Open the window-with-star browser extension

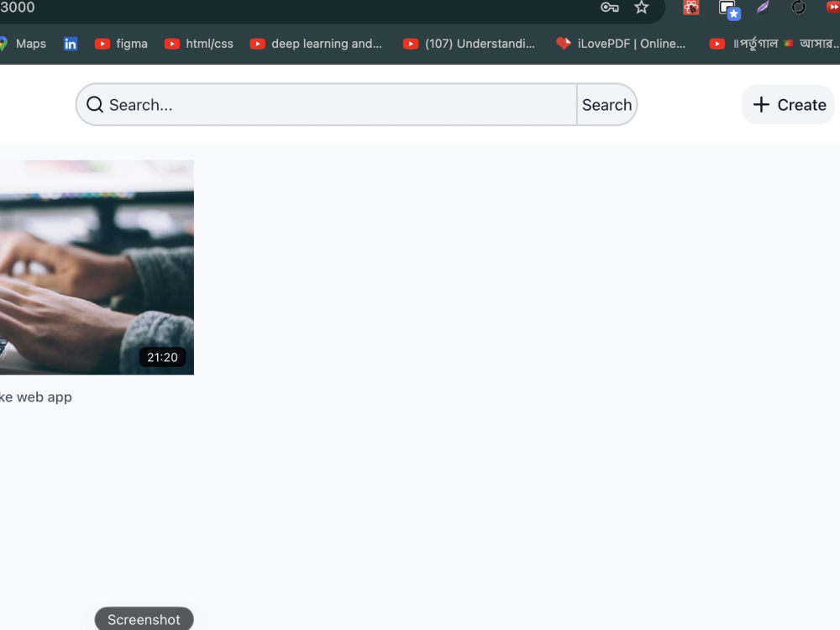(x=729, y=9)
